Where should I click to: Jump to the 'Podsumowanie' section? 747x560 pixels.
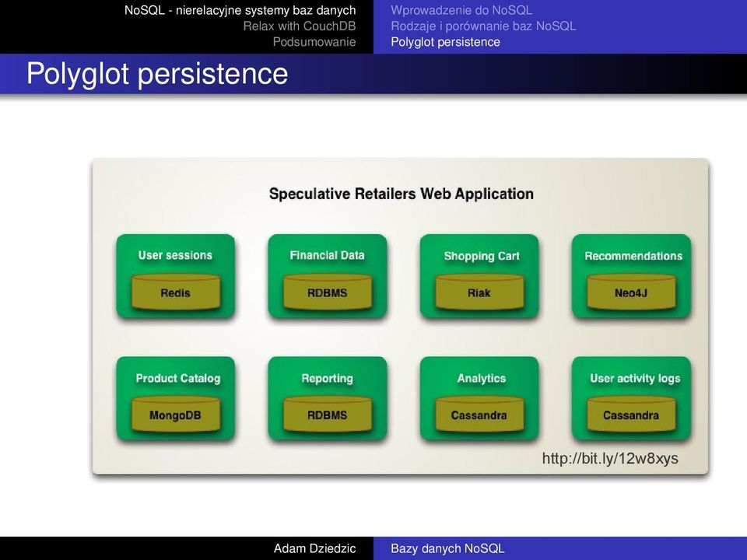tap(314, 42)
